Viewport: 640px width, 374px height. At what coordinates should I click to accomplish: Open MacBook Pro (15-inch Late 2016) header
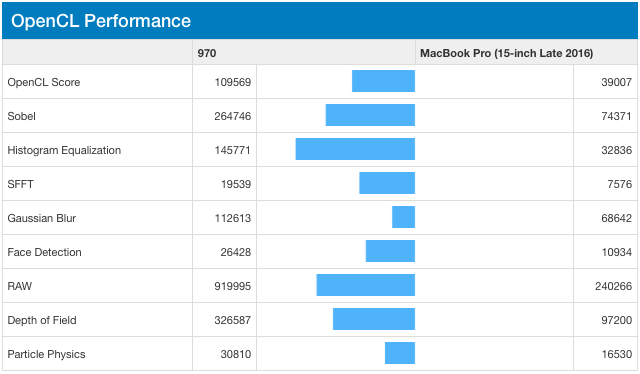tap(507, 53)
